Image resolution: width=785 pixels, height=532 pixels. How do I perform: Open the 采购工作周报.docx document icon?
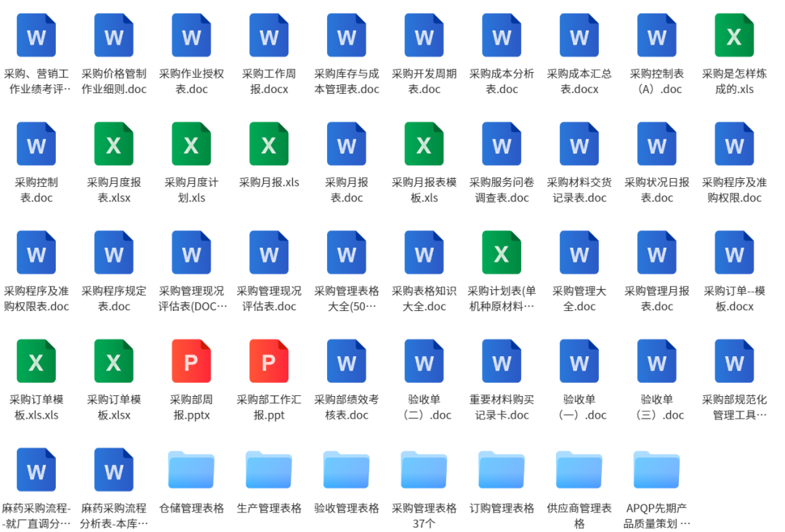(269, 35)
